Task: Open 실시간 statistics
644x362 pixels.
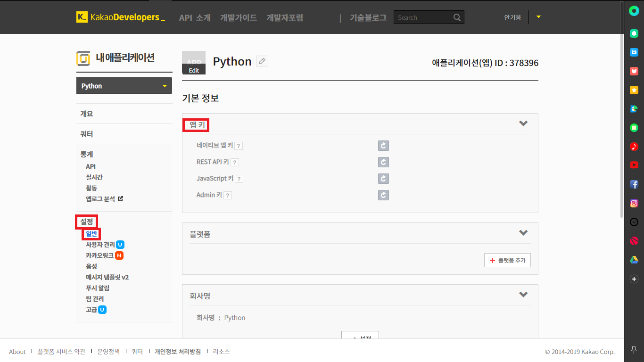Action: click(94, 177)
